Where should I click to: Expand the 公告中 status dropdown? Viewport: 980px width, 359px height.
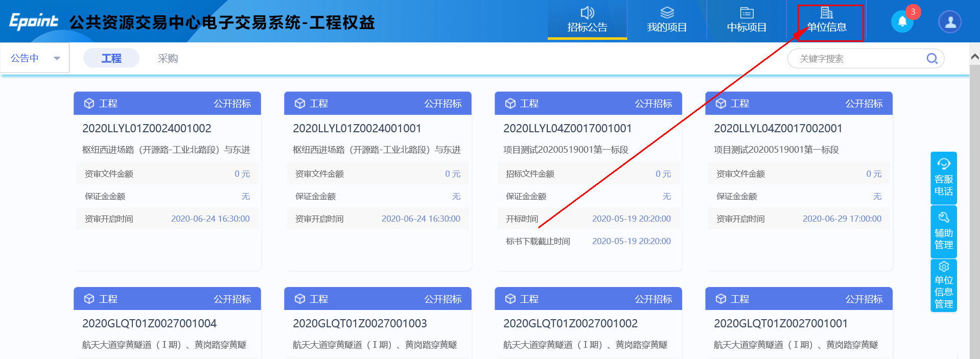[x=35, y=58]
